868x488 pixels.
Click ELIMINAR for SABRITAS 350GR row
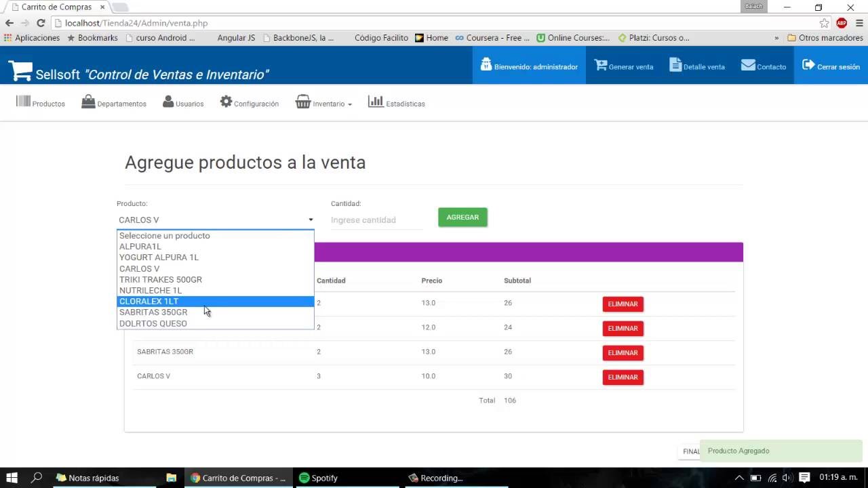point(623,353)
